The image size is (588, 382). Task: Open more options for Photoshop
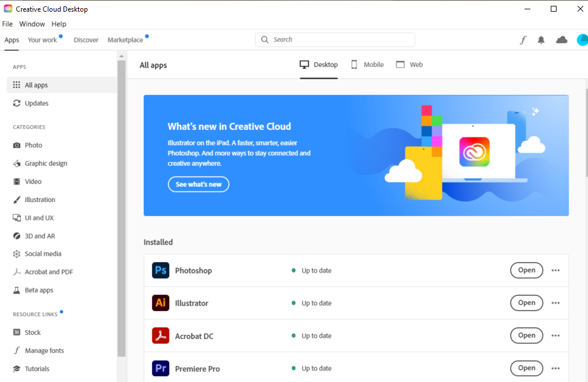[555, 270]
